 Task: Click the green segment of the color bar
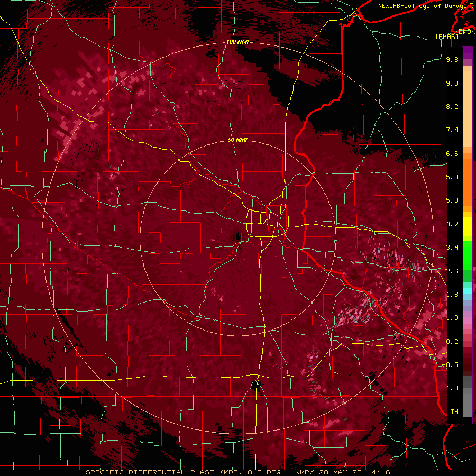(x=467, y=255)
